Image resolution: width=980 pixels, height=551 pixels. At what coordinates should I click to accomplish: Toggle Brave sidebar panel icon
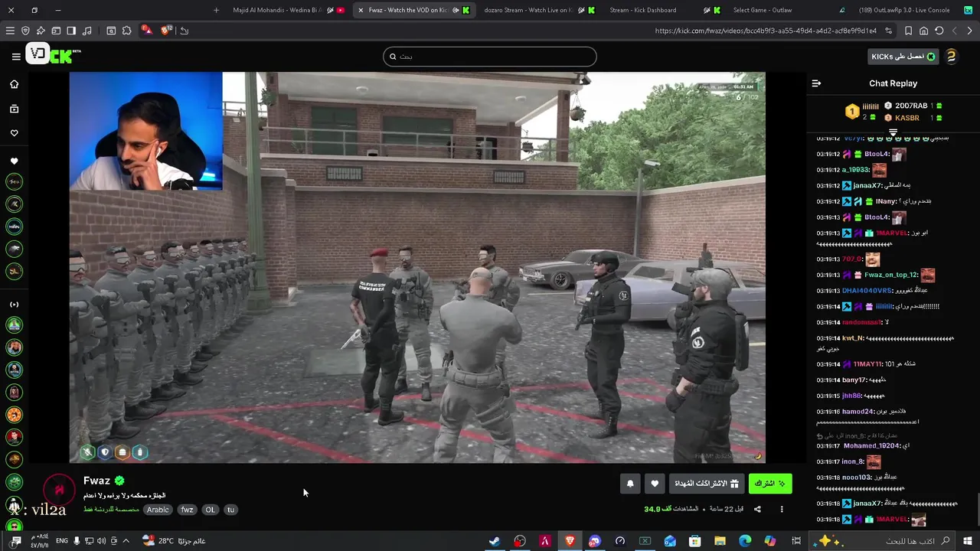point(71,31)
